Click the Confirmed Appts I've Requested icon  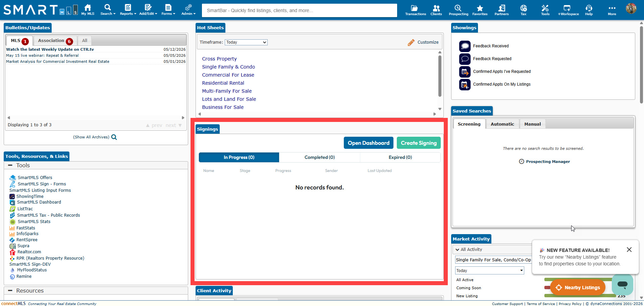click(465, 72)
